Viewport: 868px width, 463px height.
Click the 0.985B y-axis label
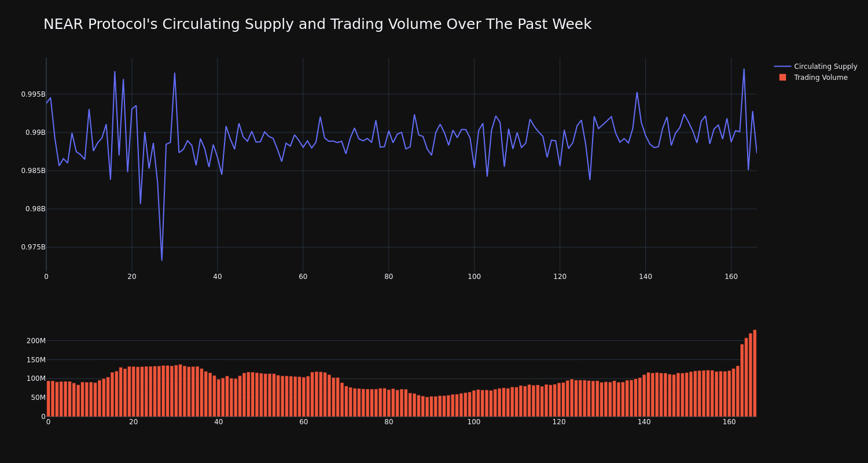(33, 171)
